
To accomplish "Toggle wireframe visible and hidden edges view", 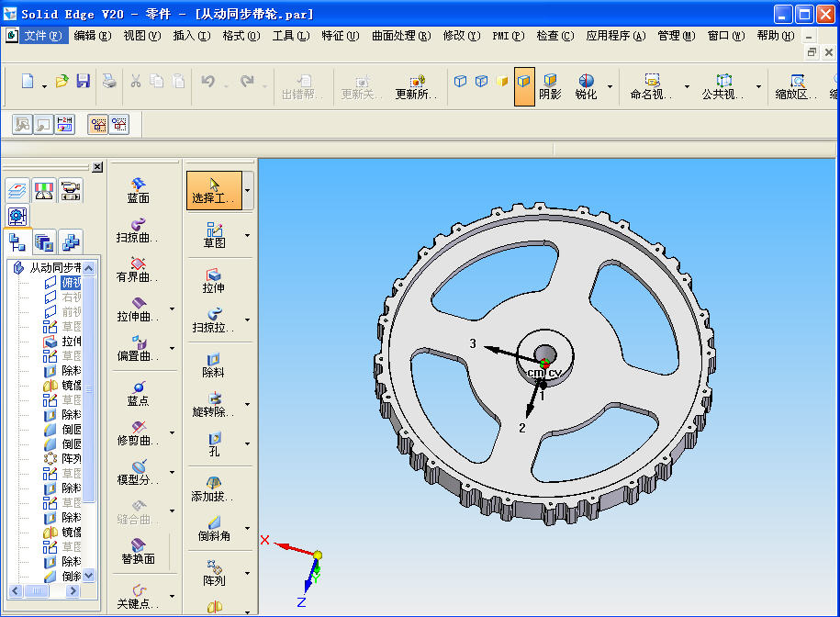I will pyautogui.click(x=482, y=82).
